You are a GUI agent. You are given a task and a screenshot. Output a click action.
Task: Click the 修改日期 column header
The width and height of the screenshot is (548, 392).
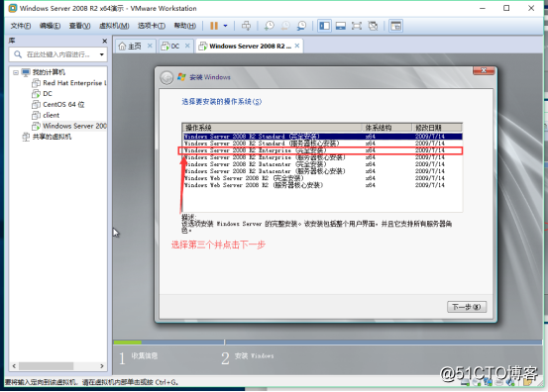coord(437,127)
